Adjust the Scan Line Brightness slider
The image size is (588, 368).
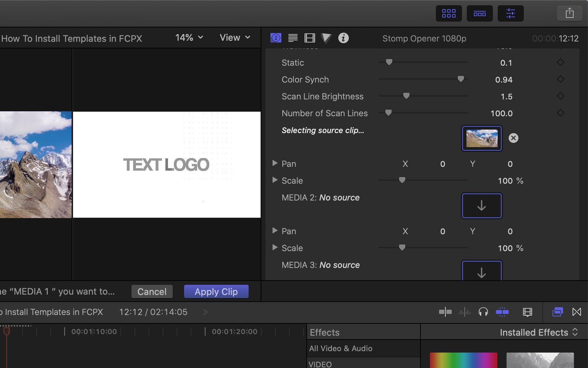[x=406, y=96]
